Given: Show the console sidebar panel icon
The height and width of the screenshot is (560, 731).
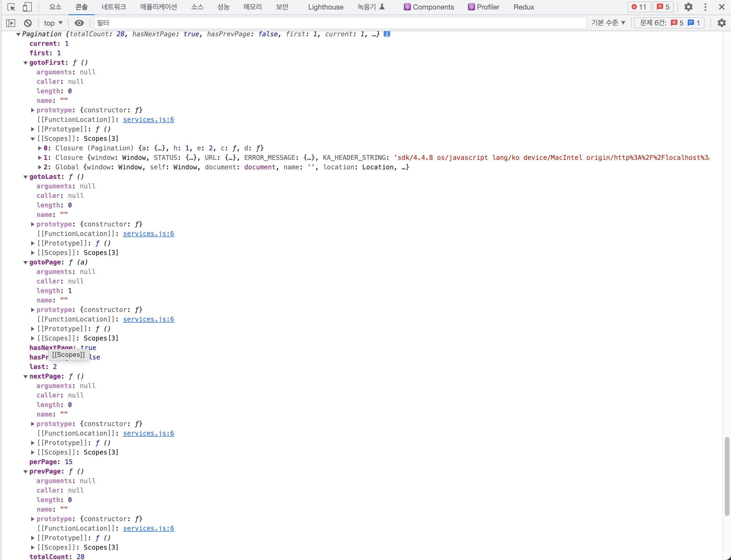Looking at the screenshot, I should click(11, 23).
